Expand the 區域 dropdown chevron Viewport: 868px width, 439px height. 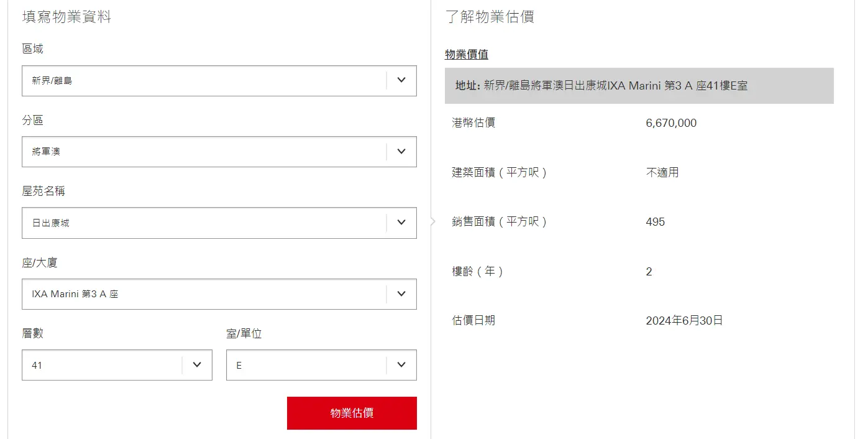click(401, 80)
